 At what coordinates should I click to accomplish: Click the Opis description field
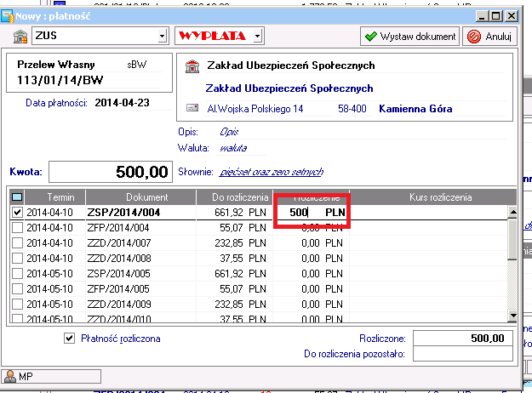coord(361,132)
